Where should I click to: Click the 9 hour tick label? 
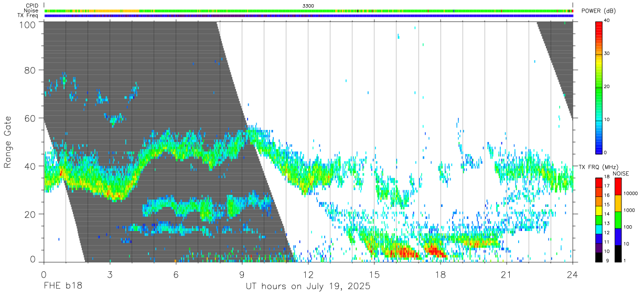(242, 274)
